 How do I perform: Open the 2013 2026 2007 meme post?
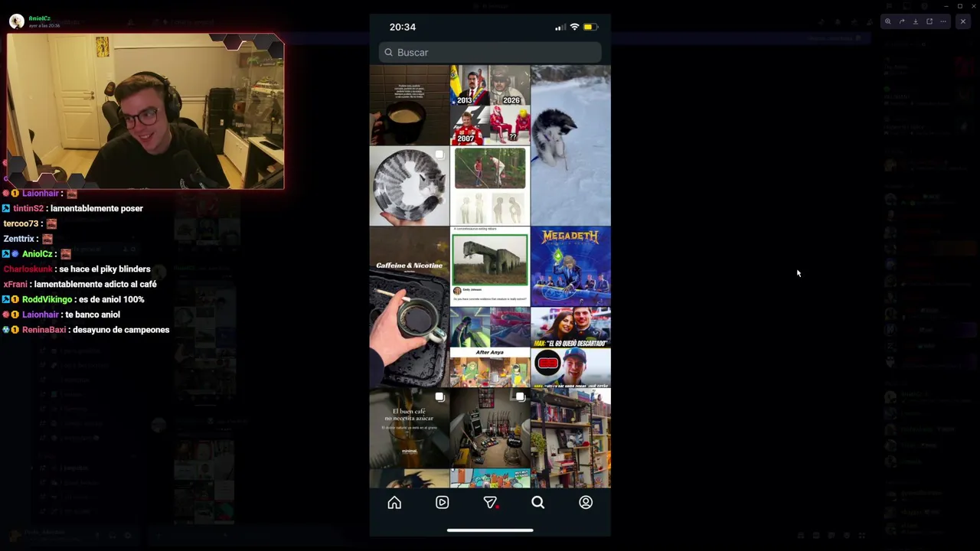(490, 105)
